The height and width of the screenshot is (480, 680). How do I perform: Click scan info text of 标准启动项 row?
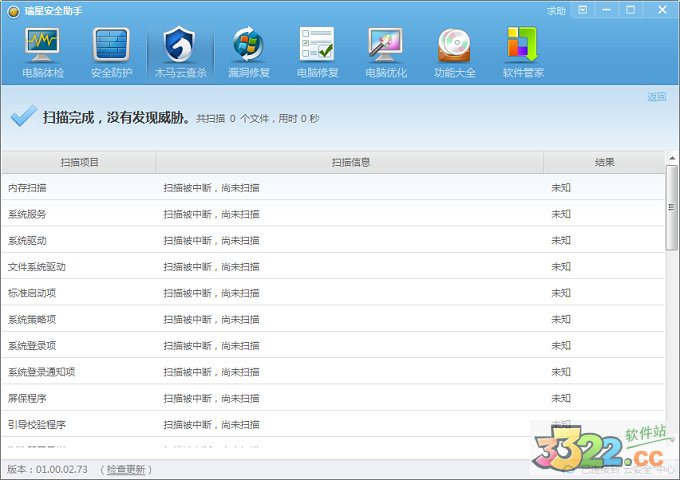(x=211, y=293)
